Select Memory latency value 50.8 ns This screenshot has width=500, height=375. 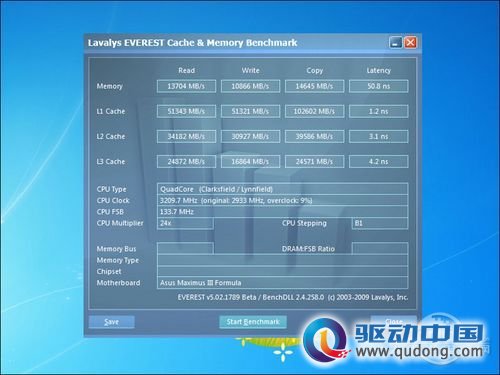[x=379, y=86]
